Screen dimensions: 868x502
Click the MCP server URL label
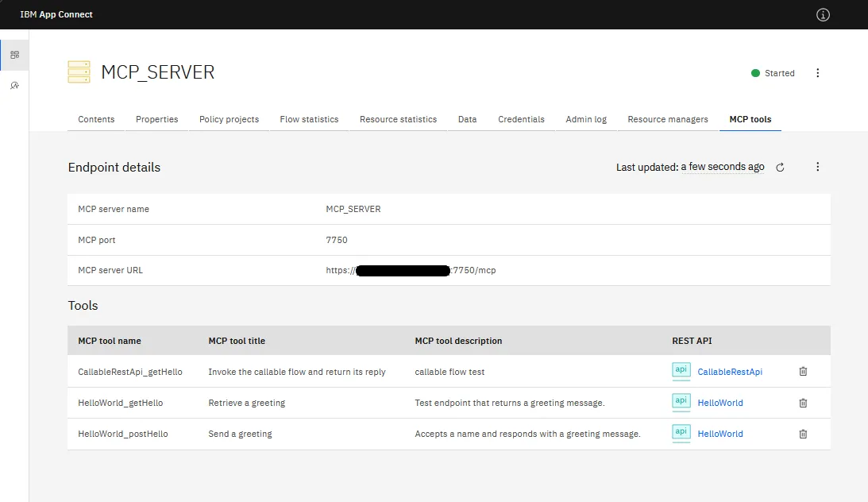click(x=110, y=270)
